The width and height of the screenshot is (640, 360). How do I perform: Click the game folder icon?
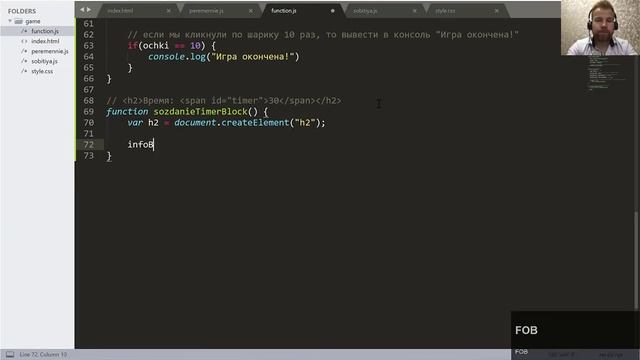pos(18,21)
